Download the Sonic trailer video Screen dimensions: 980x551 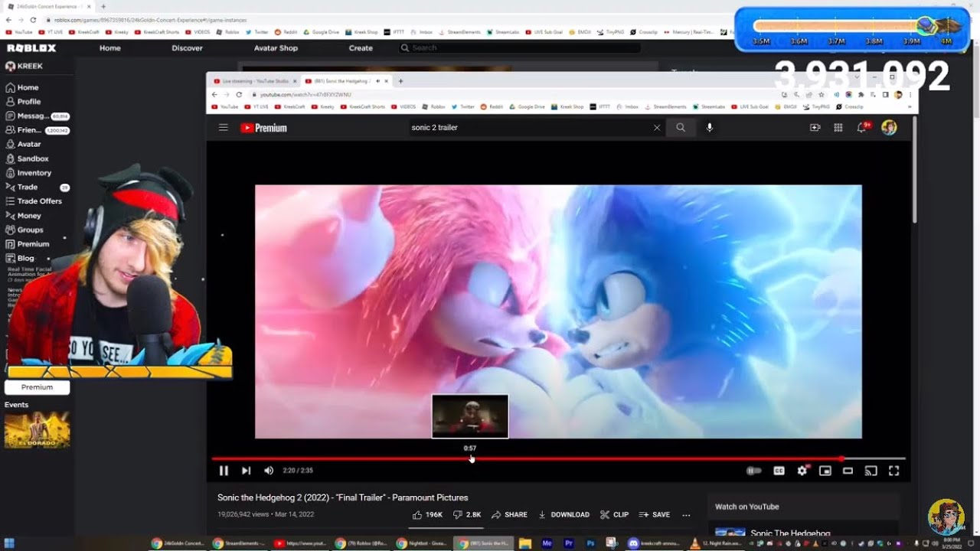pyautogui.click(x=564, y=515)
